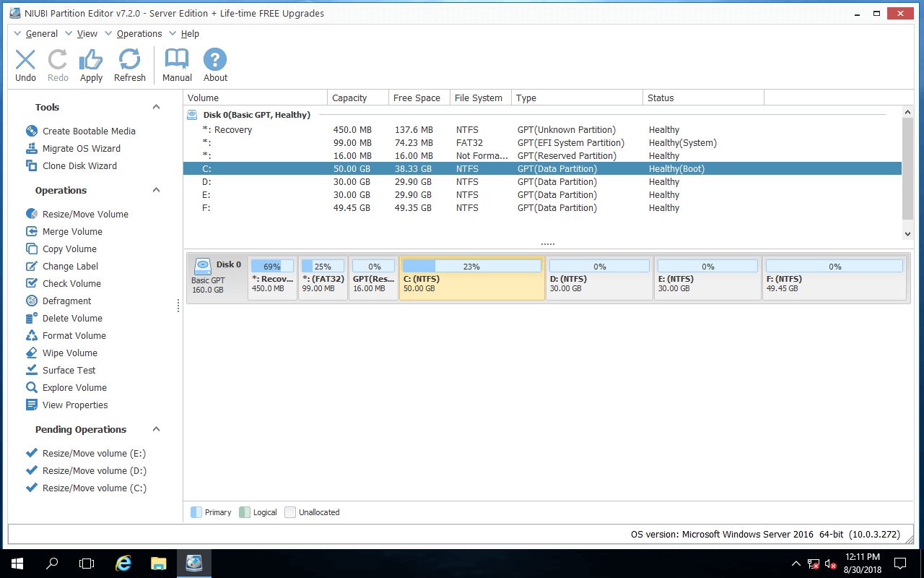Select the FAT32 EFI System Partition row

pyautogui.click(x=542, y=143)
